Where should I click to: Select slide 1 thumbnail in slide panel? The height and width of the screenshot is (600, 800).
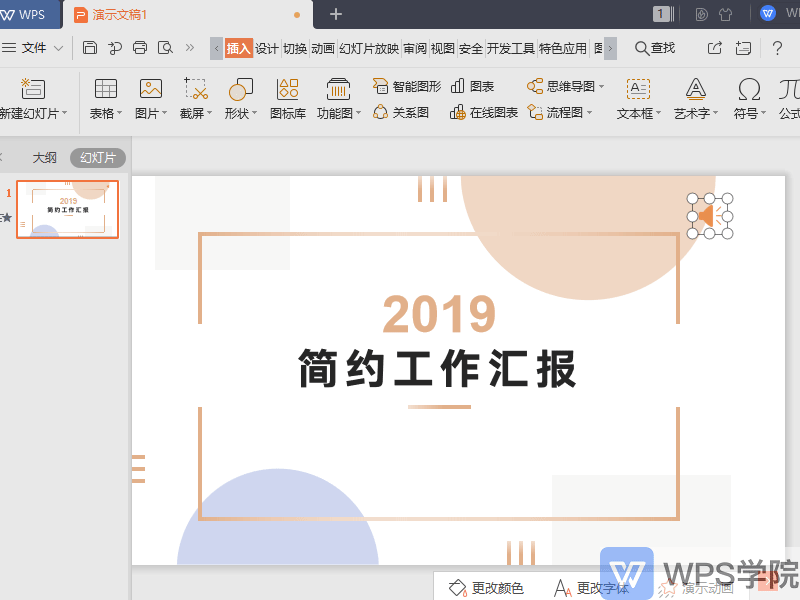click(x=67, y=208)
